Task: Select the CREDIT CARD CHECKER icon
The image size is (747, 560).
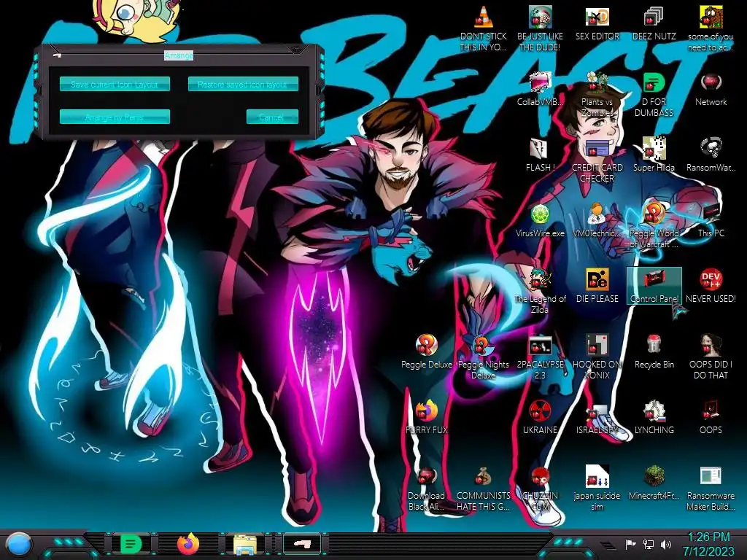Action: click(x=597, y=160)
